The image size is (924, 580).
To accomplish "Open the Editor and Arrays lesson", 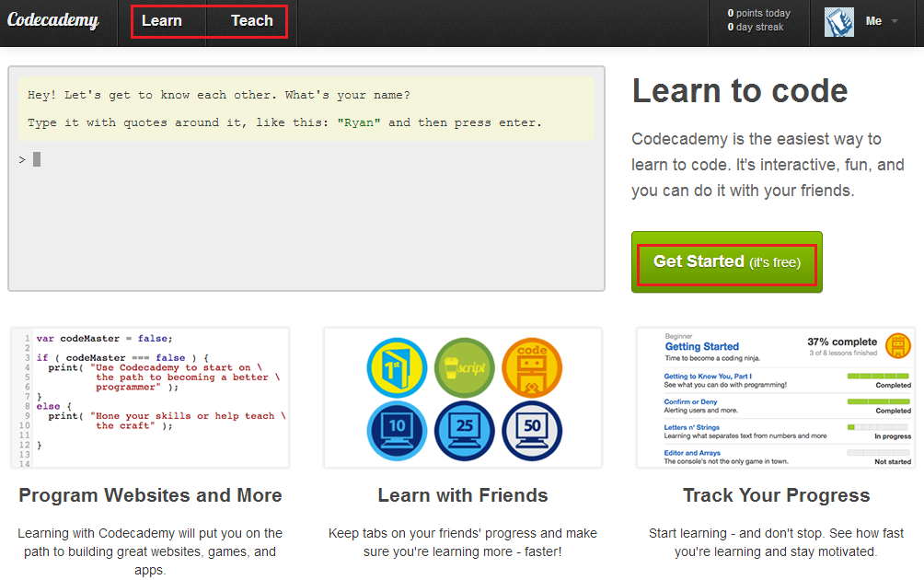I will pos(692,453).
